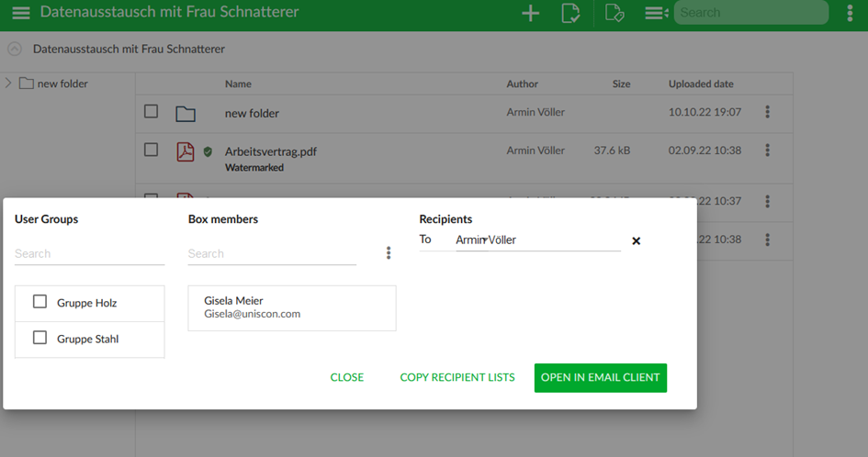
Task: Tick the Gruppe Stahl checkbox
Action: [39, 338]
